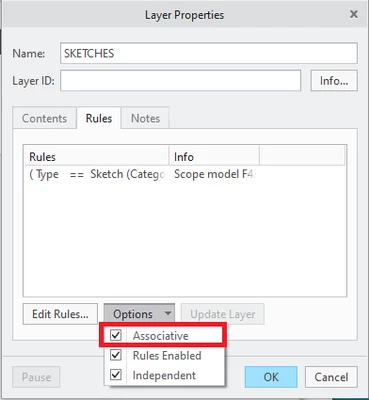Click the Pause button

click(36, 377)
